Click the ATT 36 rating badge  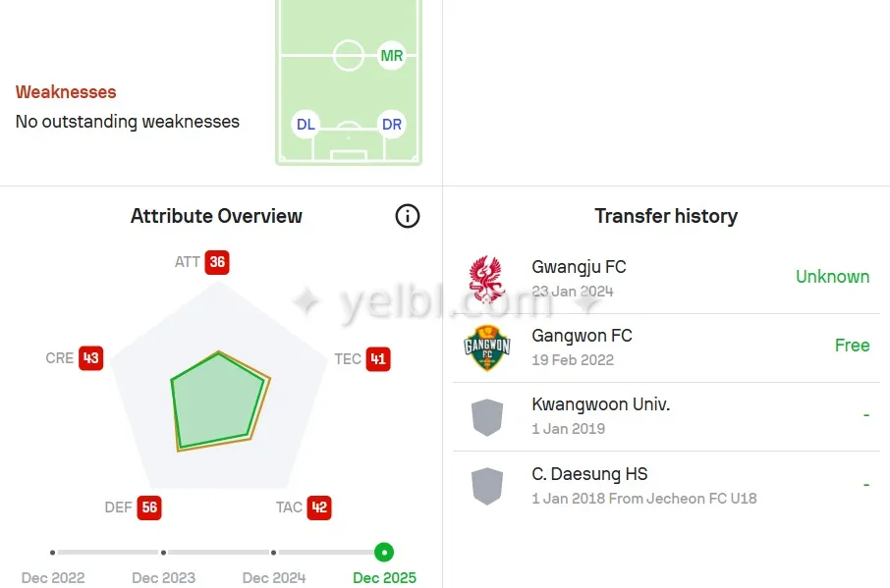coord(217,262)
